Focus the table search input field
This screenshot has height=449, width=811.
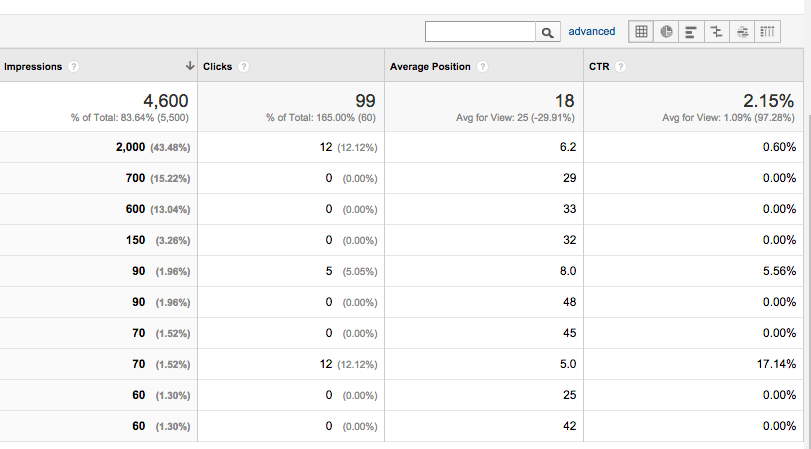tap(480, 32)
